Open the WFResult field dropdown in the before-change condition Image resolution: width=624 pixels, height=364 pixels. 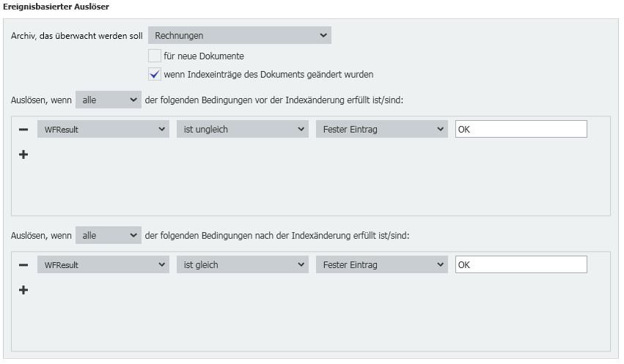(103, 130)
